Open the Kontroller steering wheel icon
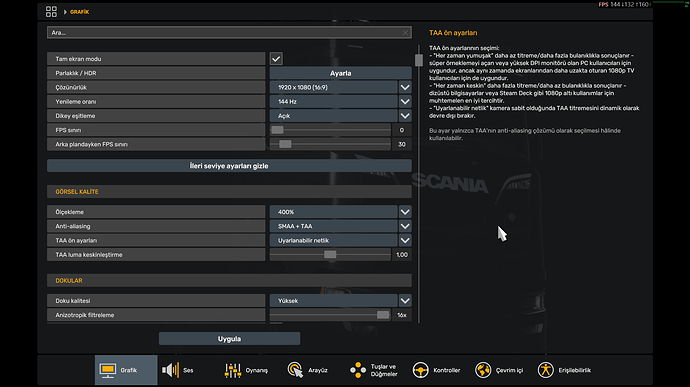Viewport: 690px width, 387px height. click(420, 370)
